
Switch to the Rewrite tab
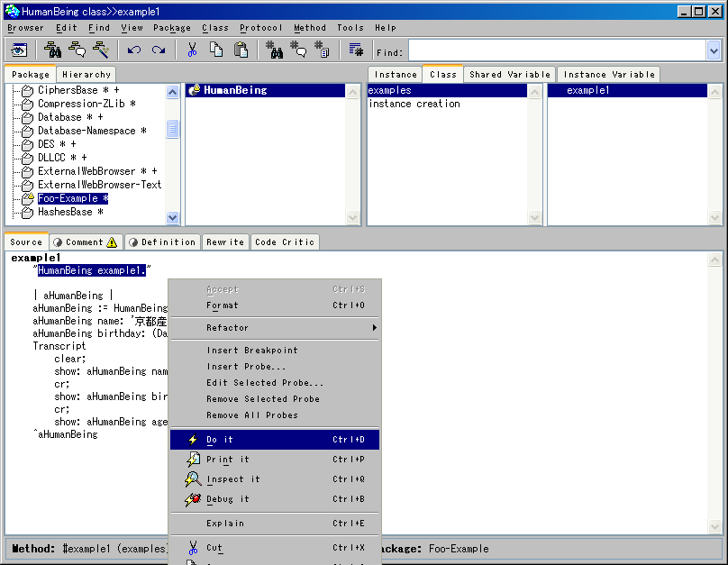click(225, 242)
